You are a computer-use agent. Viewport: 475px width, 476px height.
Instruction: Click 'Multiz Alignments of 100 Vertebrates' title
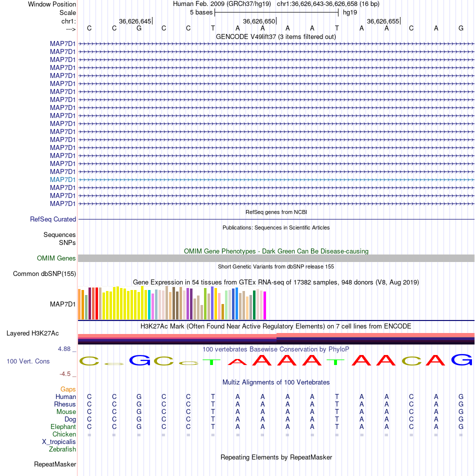click(x=276, y=382)
